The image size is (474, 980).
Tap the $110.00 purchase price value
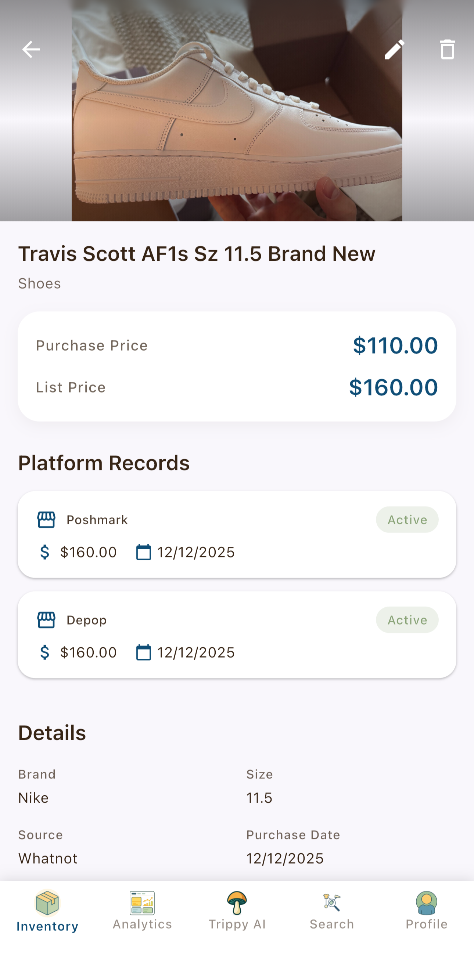point(395,346)
